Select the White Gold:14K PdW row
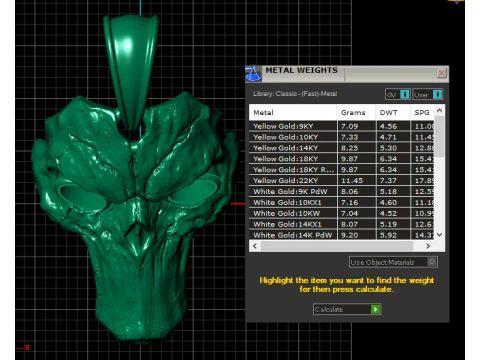This screenshot has height=360, width=480. pos(342,235)
